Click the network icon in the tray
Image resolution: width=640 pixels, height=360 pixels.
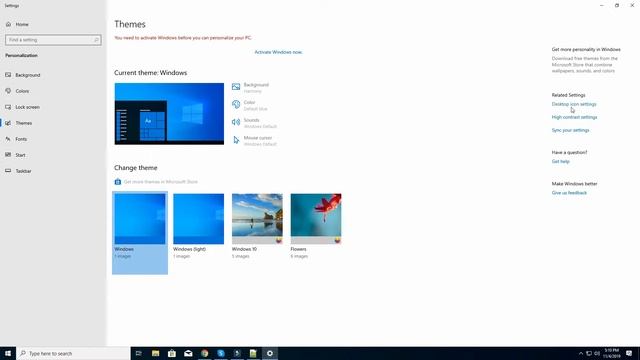589,353
